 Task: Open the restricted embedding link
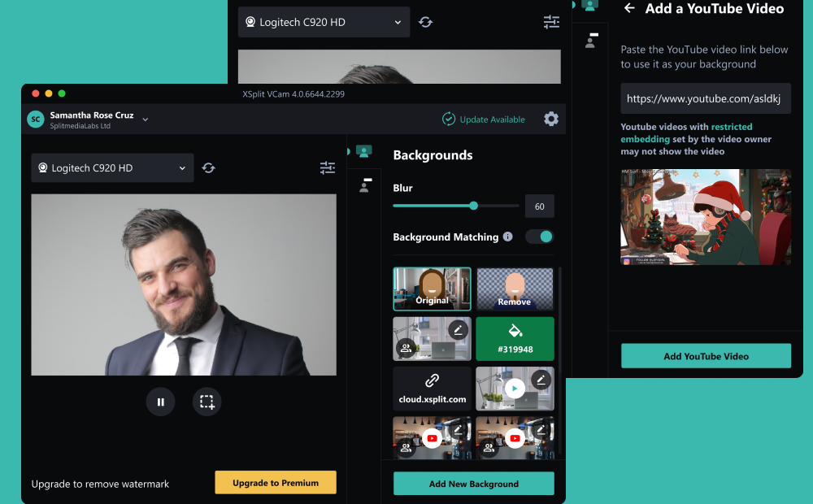(x=686, y=133)
